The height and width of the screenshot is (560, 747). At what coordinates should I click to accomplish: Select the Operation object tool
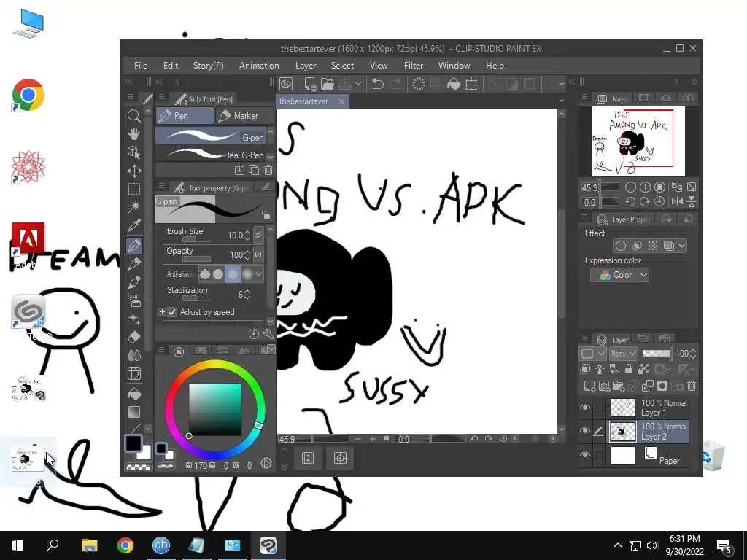point(134,152)
